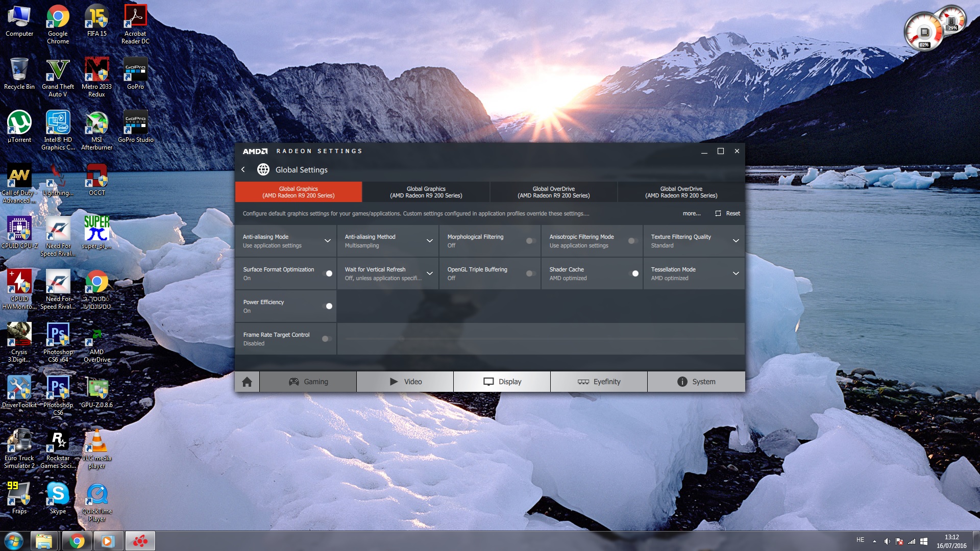Open MSI Afterburner shortcut
980x551 pixels.
(96, 130)
